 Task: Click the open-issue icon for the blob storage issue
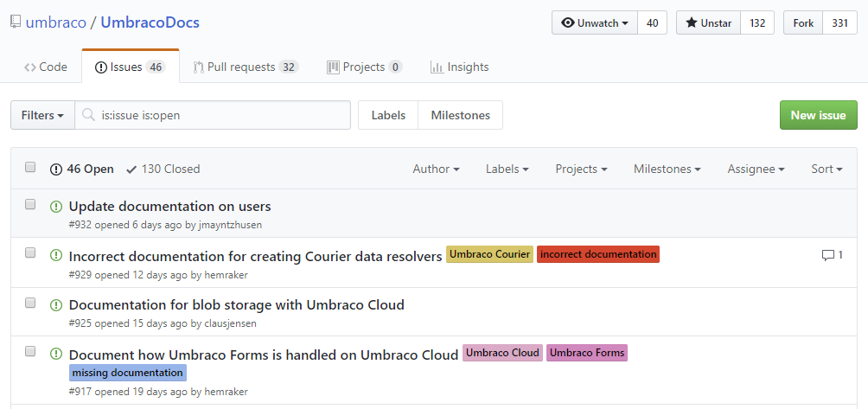pyautogui.click(x=56, y=305)
